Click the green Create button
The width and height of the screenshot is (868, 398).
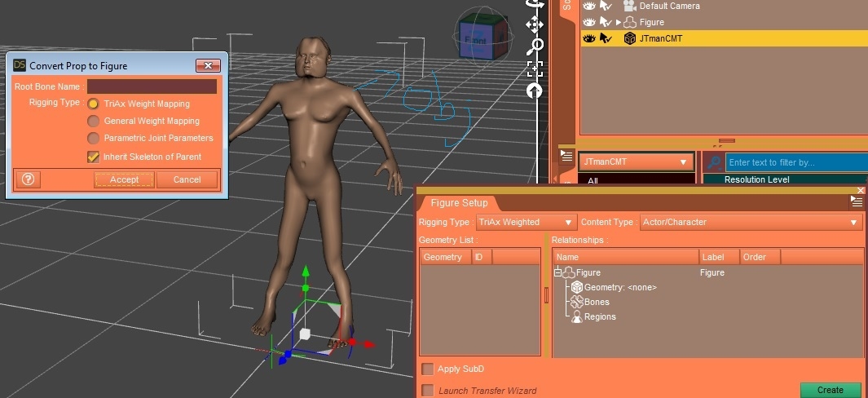coord(831,390)
